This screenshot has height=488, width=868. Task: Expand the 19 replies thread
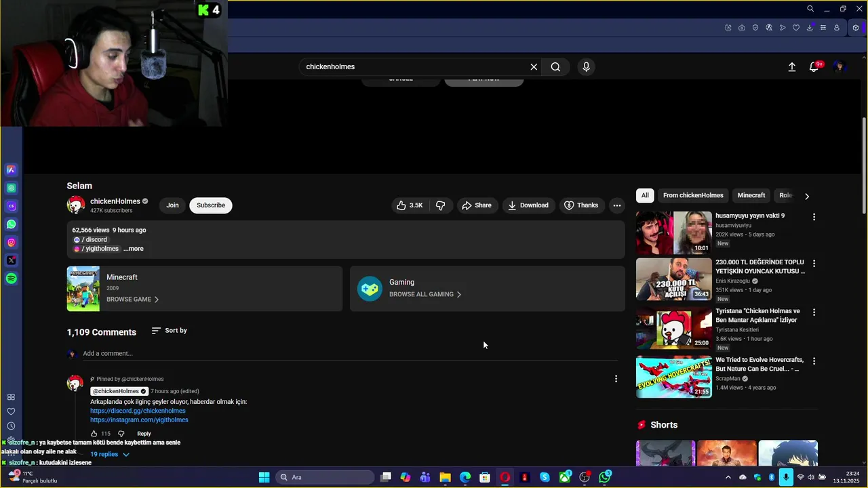coord(109,454)
